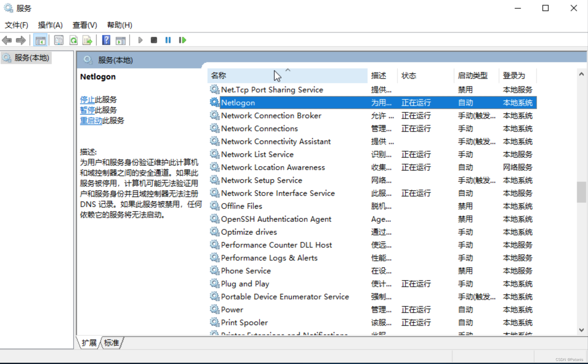Click 正在运行 status of Print Spooler
This screenshot has width=588, height=364.
416,322
